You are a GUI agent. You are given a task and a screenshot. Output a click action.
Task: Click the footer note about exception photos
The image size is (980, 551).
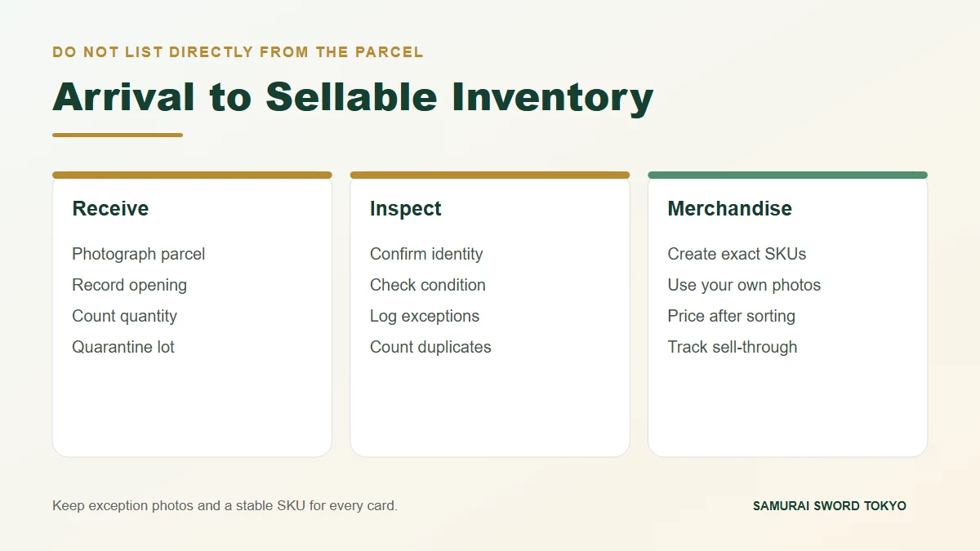coord(225,506)
